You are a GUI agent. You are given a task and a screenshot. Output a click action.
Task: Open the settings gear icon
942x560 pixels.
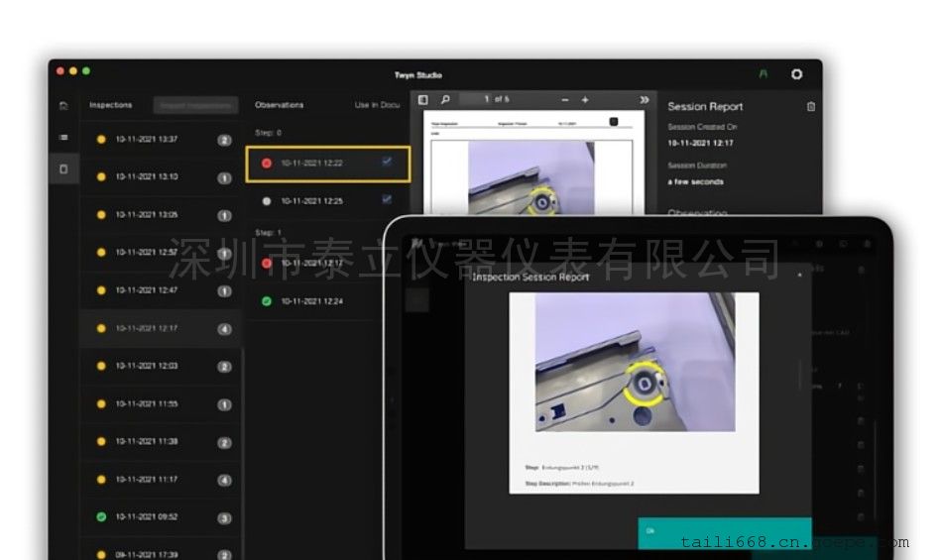(796, 74)
